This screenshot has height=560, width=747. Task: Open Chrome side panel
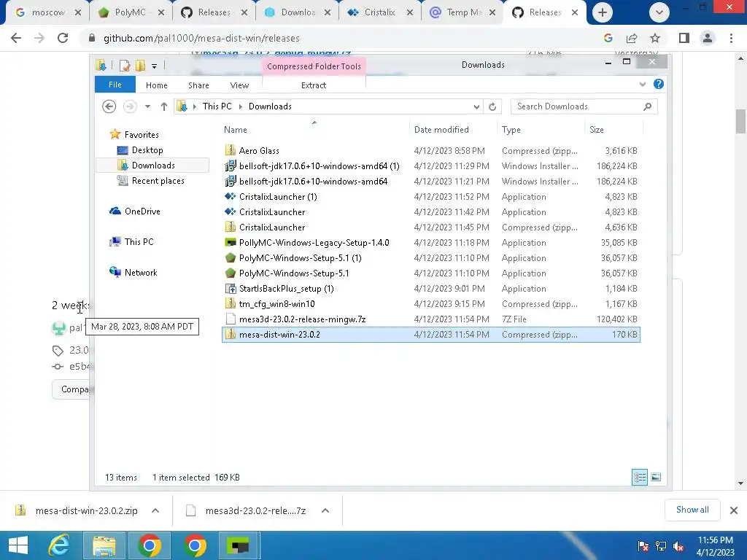coord(684,38)
